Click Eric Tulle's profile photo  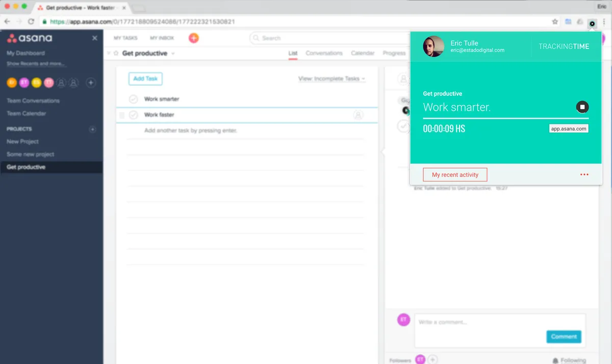[x=433, y=46]
